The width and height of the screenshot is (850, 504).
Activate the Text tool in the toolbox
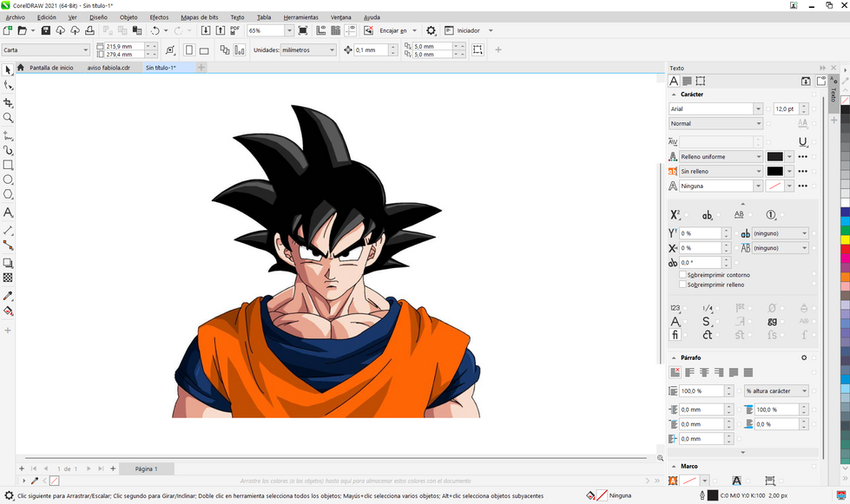[8, 213]
